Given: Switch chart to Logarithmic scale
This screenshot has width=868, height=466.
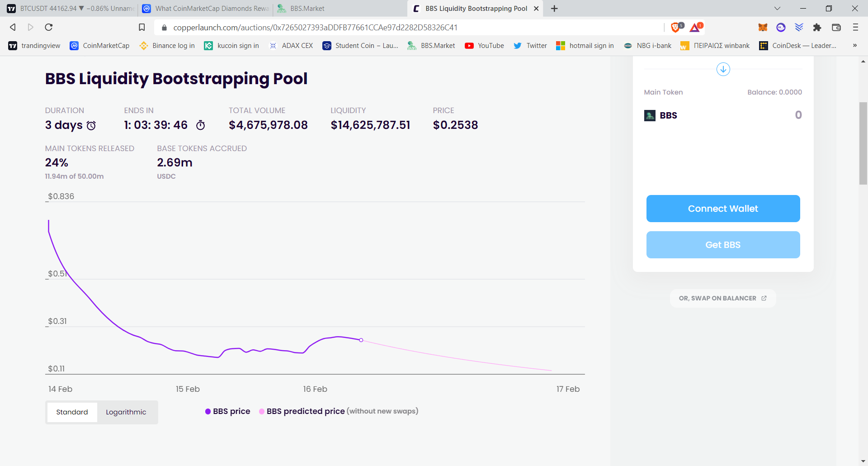Looking at the screenshot, I should tap(126, 412).
